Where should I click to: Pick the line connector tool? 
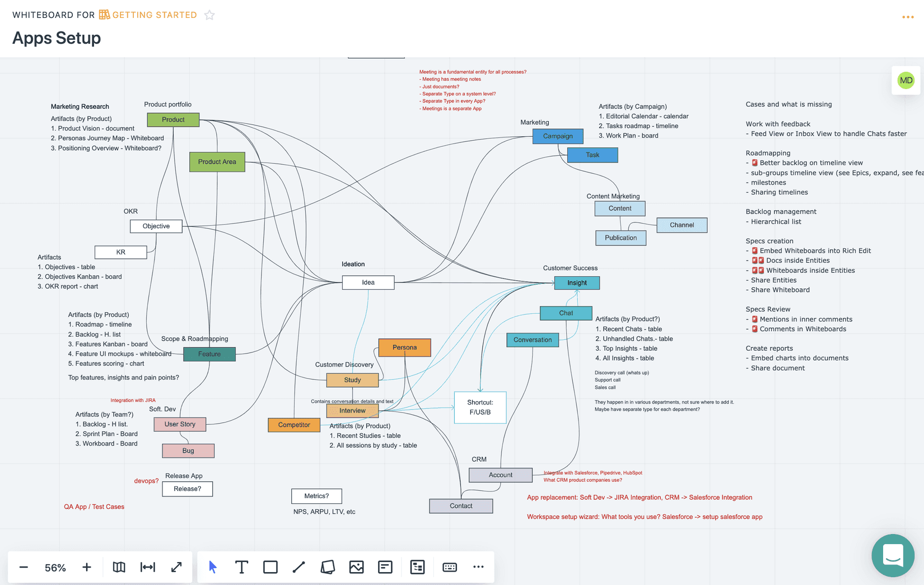pyautogui.click(x=299, y=567)
